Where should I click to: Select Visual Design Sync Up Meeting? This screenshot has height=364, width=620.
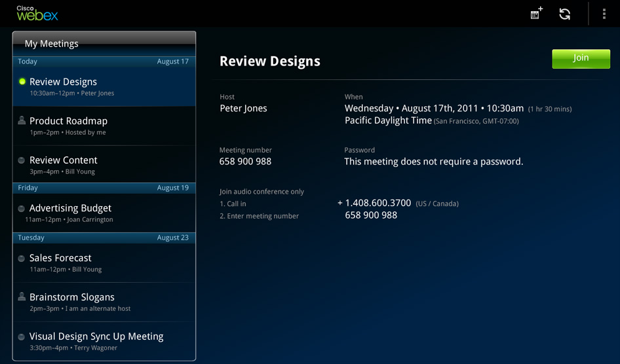pyautogui.click(x=105, y=340)
